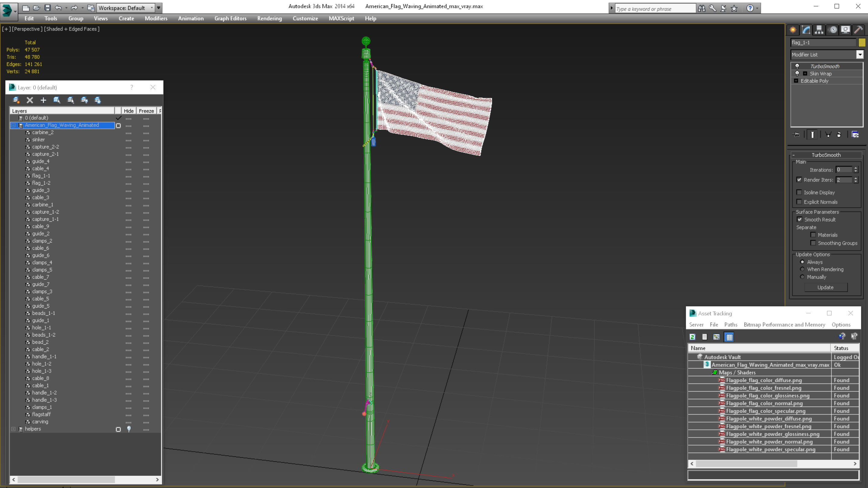Open the Motion command panel tab
Viewport: 868px width, 488px height.
(x=833, y=30)
